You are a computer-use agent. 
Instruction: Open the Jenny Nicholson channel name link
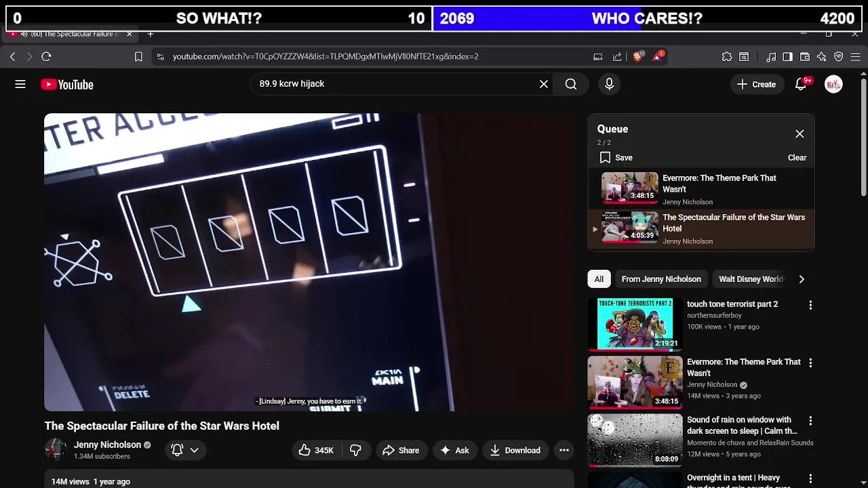point(107,445)
